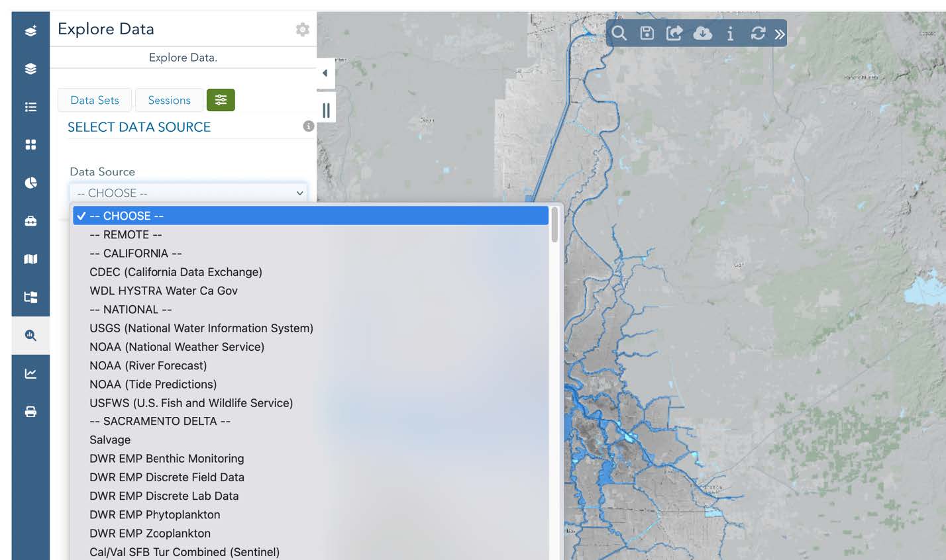
Task: Switch to the Data Sets tab
Action: [x=95, y=100]
